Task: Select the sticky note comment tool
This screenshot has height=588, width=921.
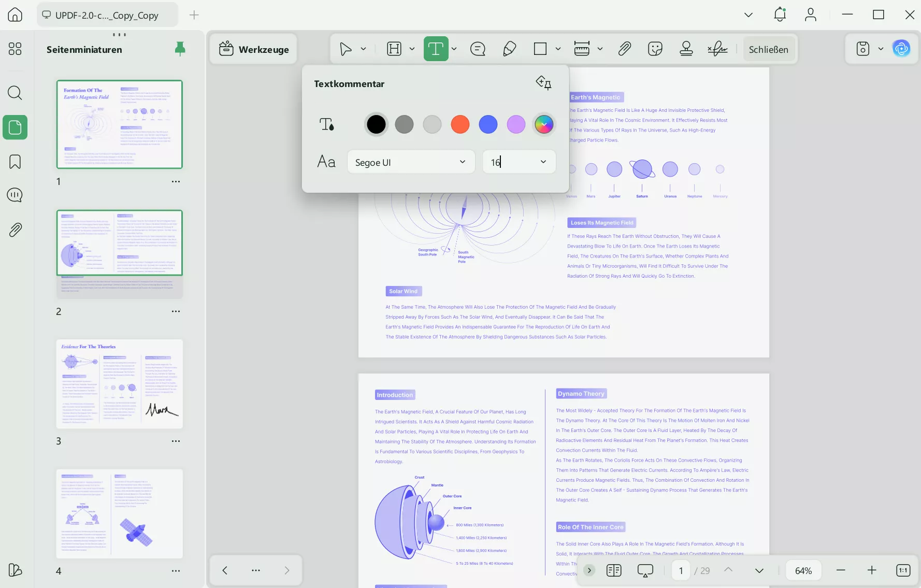Action: pyautogui.click(x=478, y=49)
